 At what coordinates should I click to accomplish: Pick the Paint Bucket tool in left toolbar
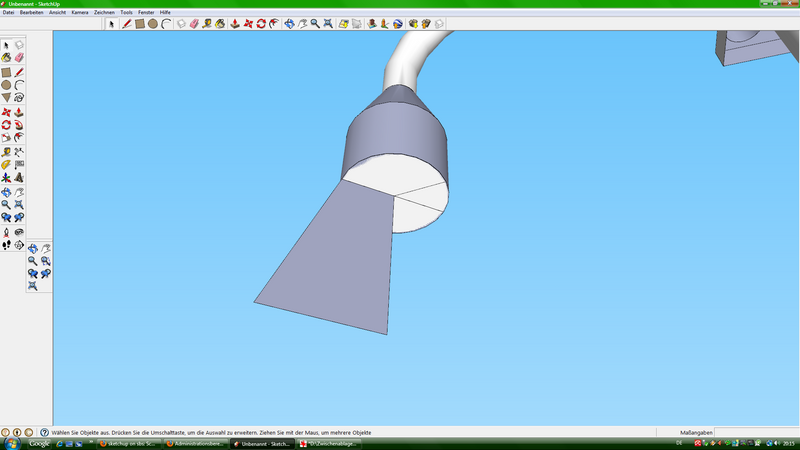coord(6,58)
